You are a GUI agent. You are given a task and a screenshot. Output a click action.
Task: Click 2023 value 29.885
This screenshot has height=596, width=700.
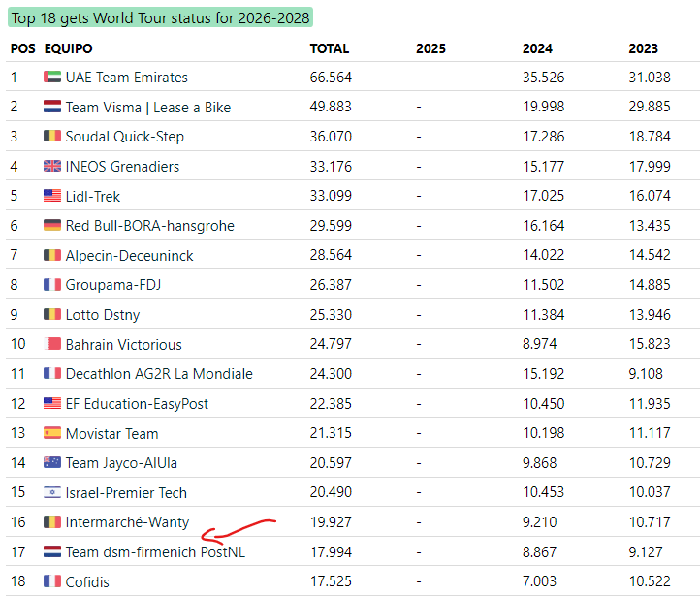pyautogui.click(x=650, y=107)
